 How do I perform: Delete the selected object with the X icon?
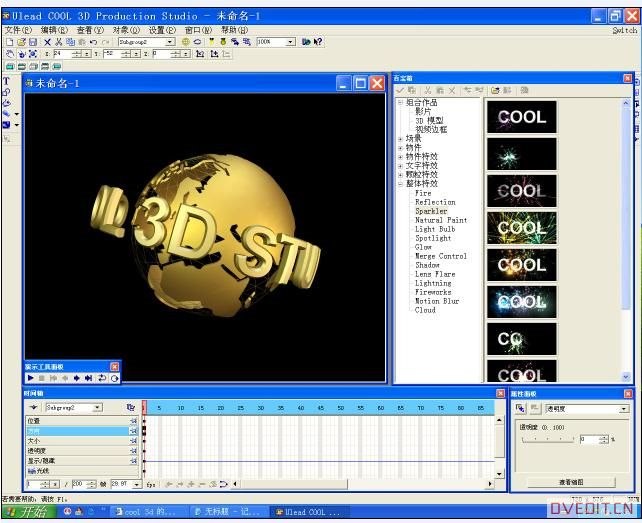click(47, 42)
